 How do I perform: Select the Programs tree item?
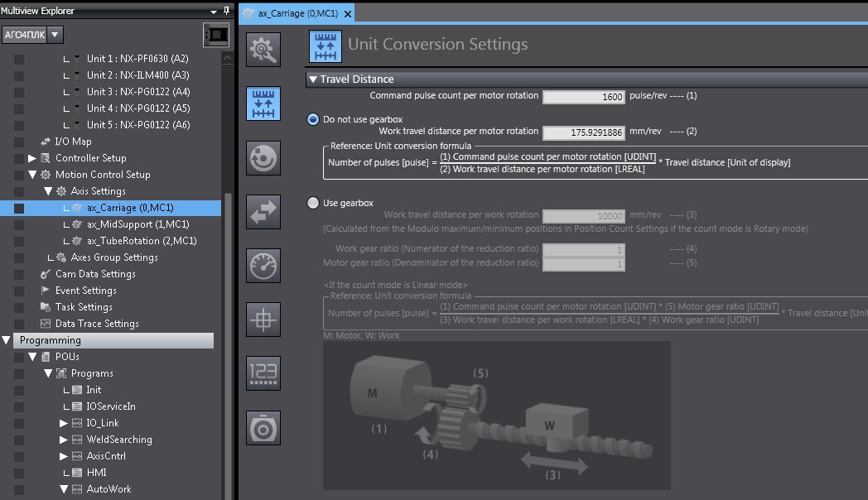click(x=92, y=373)
